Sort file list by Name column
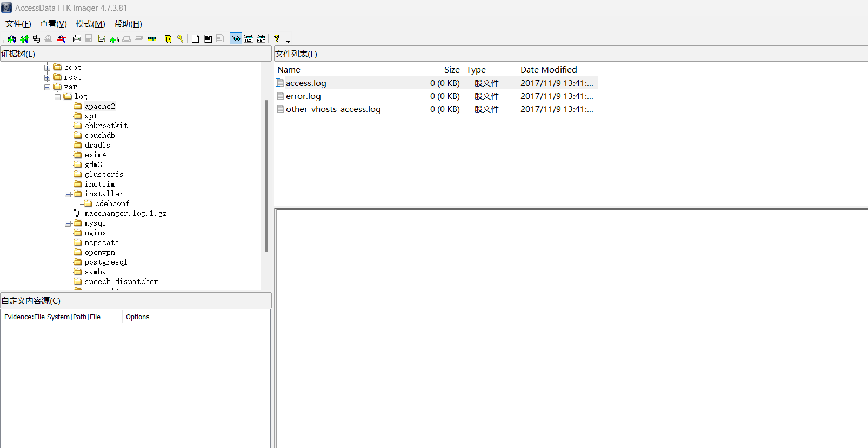This screenshot has height=448, width=868. (x=342, y=69)
